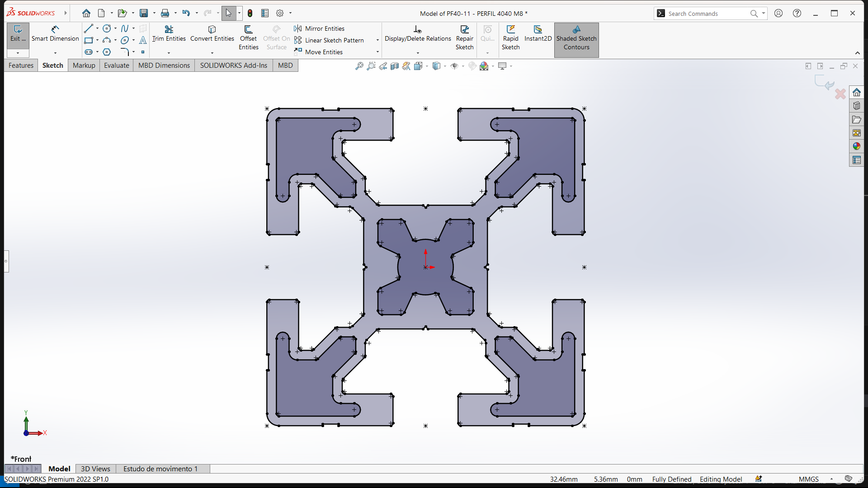Expand the Smart Dimension dropdown arrow
The image size is (868, 488).
tap(55, 53)
